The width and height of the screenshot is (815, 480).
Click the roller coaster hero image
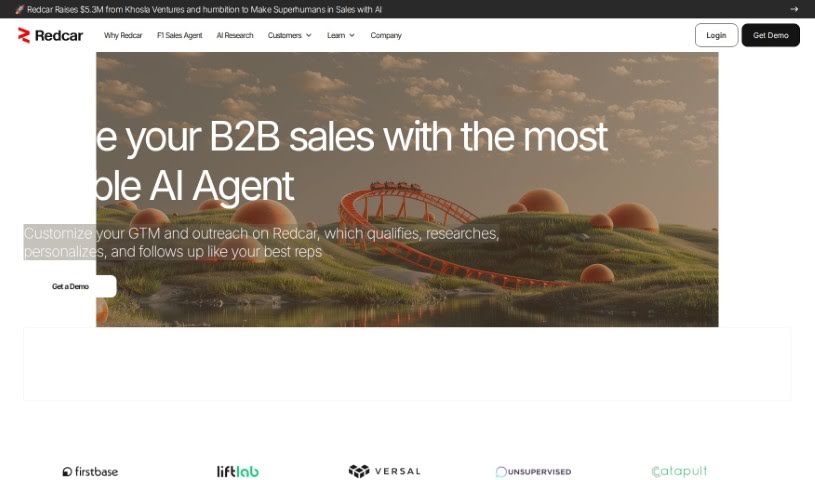click(x=407, y=189)
